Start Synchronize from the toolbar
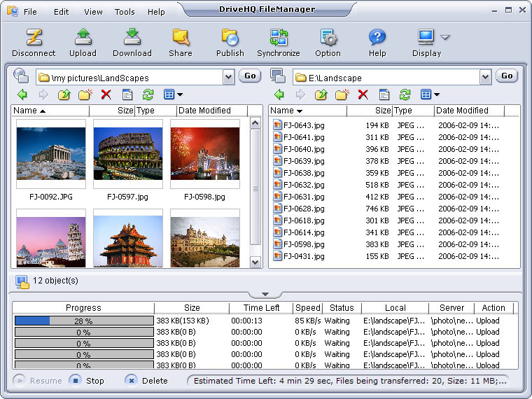 pos(279,42)
